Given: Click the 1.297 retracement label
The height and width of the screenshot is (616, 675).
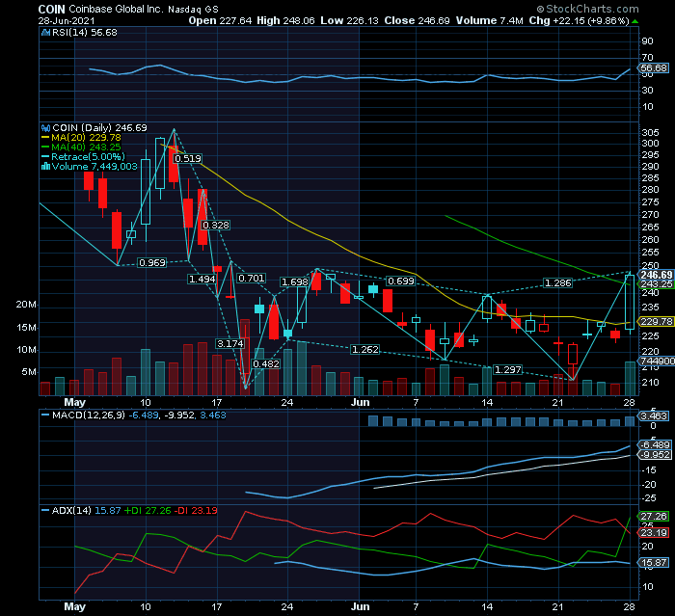Looking at the screenshot, I should pos(508,370).
